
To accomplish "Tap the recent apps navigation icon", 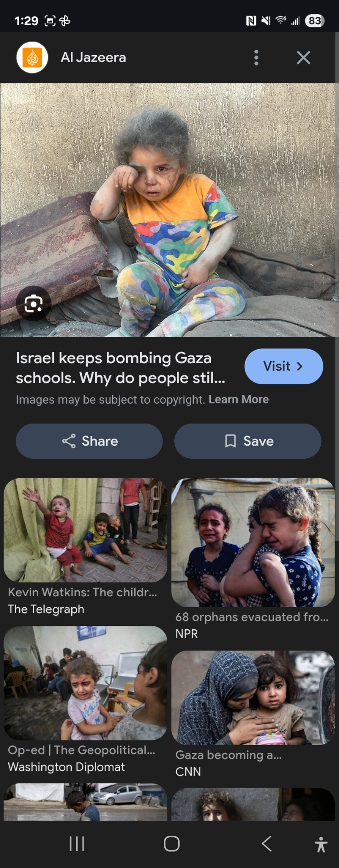I will (x=77, y=844).
